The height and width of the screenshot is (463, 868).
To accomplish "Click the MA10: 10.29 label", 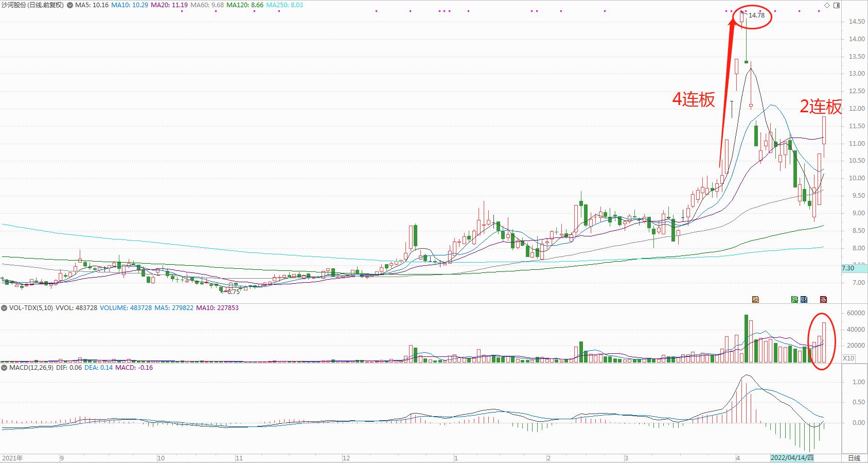I will coord(130,5).
